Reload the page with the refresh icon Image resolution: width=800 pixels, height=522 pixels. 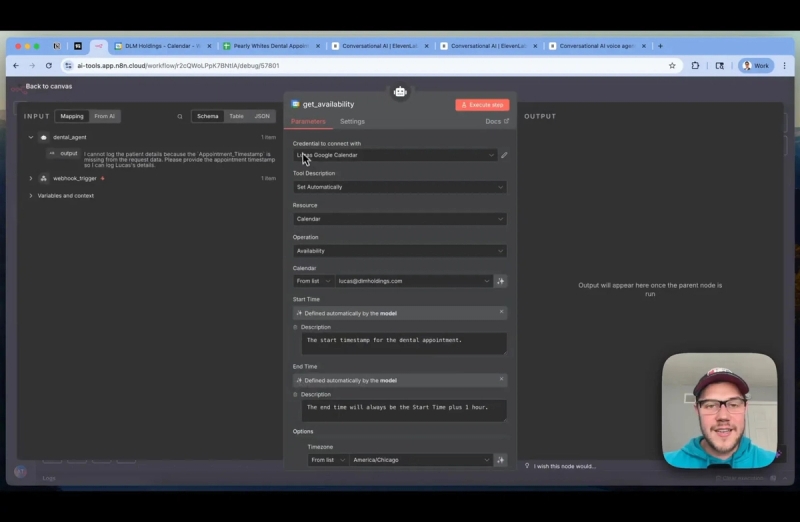pyautogui.click(x=49, y=66)
